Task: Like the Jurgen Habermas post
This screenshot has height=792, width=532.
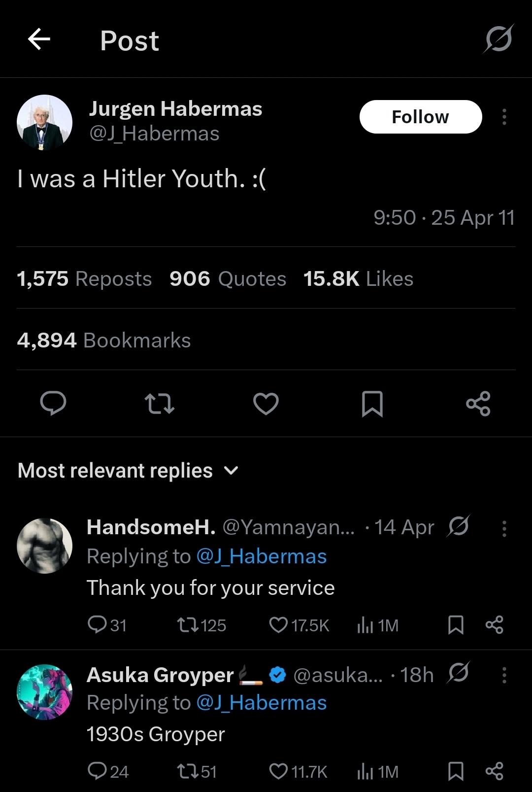Action: pos(266,403)
